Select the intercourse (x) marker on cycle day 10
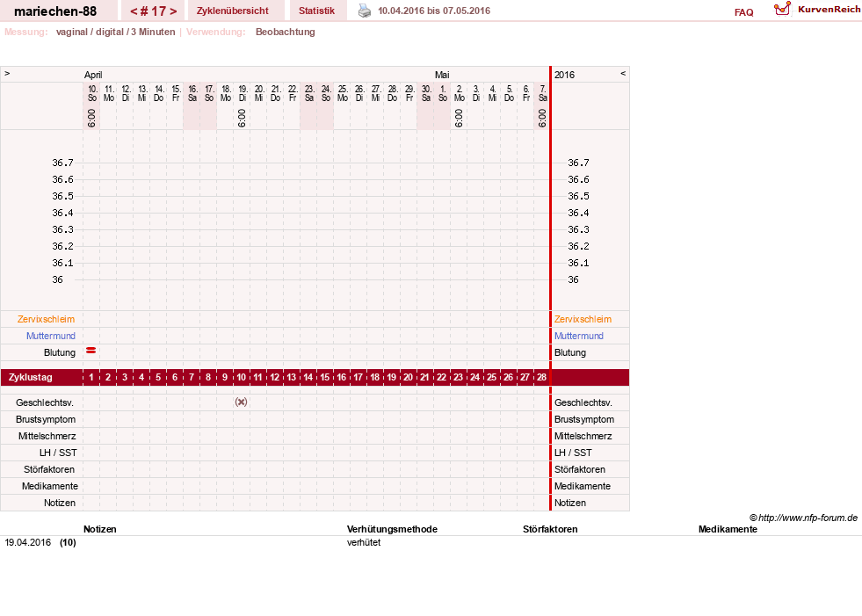 pyautogui.click(x=241, y=402)
